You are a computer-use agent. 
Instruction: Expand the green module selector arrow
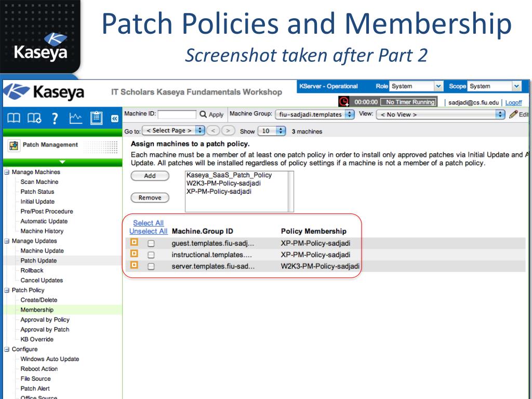tap(62, 162)
